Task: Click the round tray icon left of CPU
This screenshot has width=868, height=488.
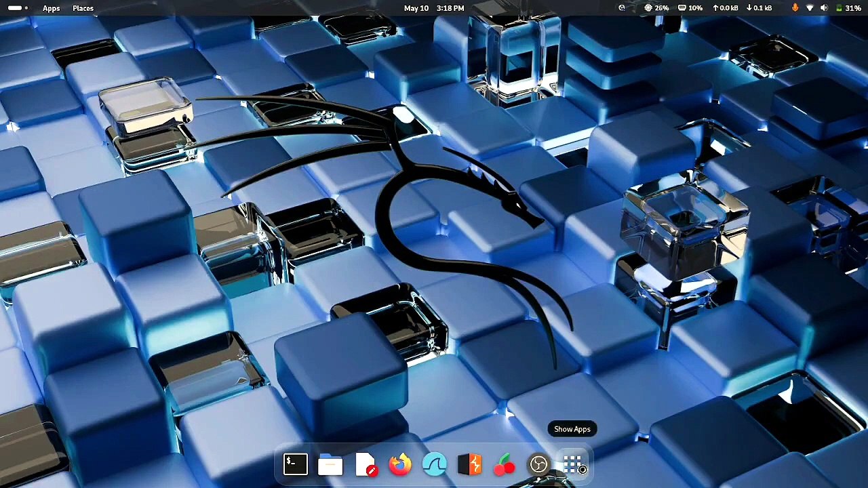Action: 622,8
